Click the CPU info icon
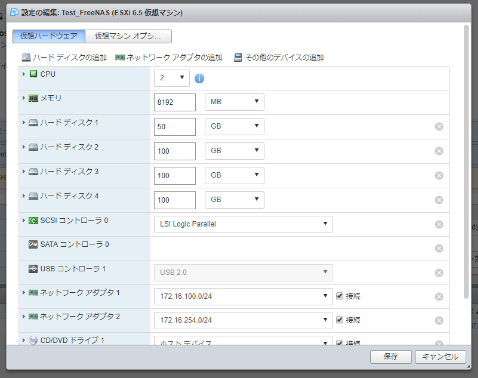 coord(199,79)
